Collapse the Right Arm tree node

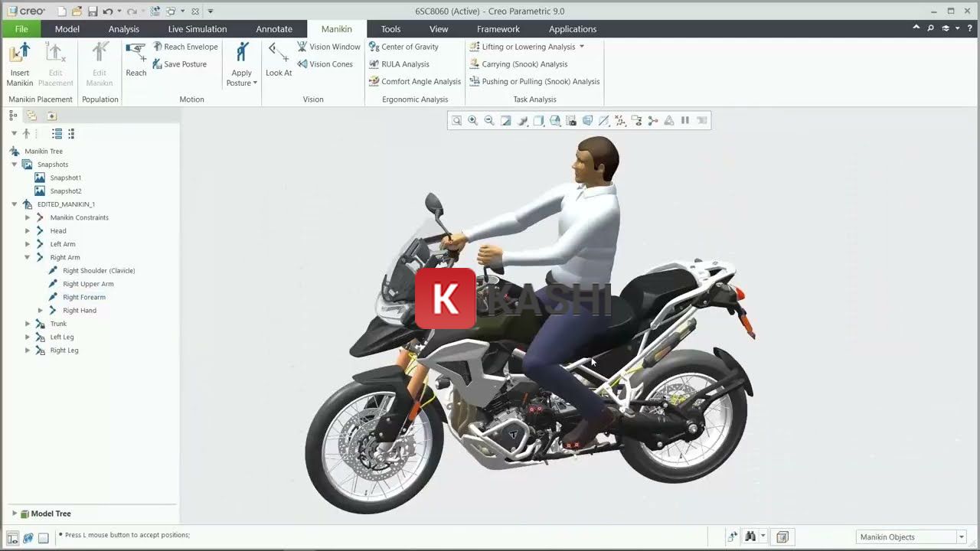pos(28,257)
